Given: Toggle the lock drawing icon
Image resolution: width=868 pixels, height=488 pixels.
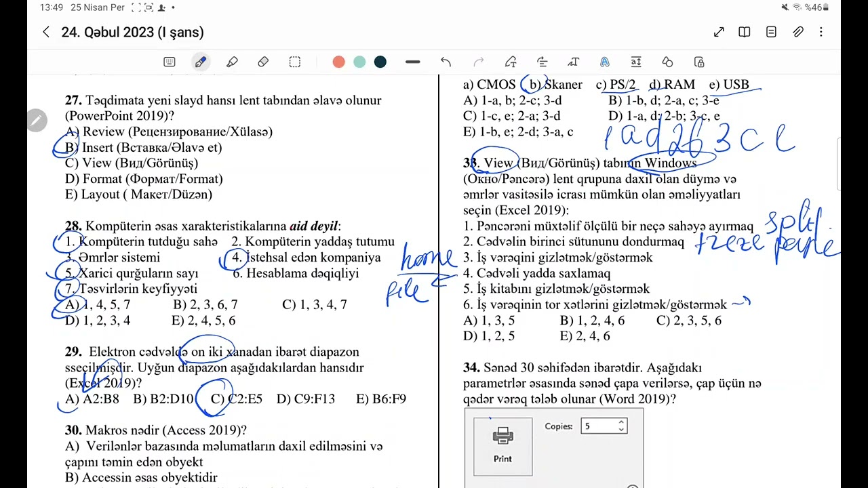Looking at the screenshot, I should pyautogui.click(x=699, y=62).
